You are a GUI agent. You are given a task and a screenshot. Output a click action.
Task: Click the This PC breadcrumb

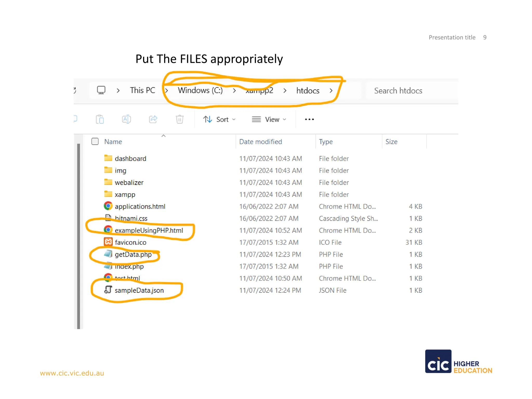point(142,90)
